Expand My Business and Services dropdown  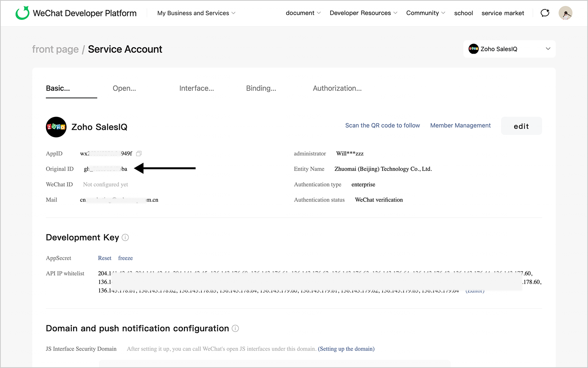(x=196, y=13)
